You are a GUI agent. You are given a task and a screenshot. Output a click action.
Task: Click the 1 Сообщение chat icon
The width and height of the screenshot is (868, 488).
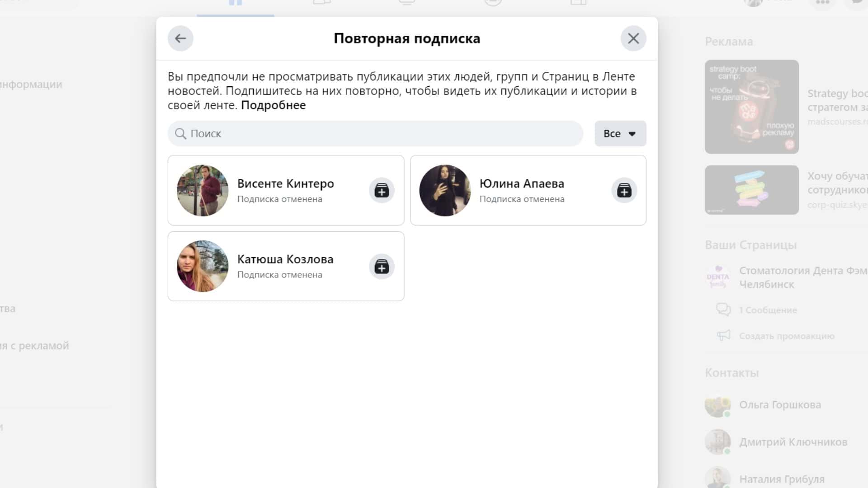[723, 310]
